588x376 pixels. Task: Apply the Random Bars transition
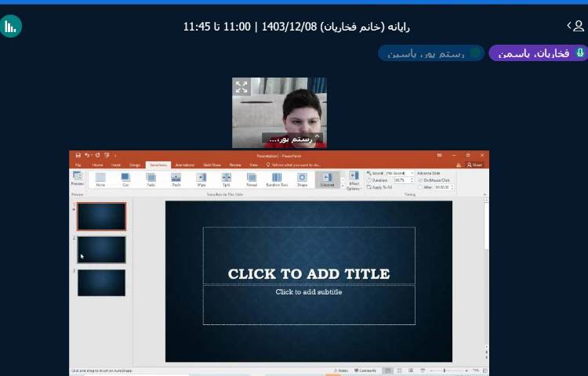click(277, 179)
